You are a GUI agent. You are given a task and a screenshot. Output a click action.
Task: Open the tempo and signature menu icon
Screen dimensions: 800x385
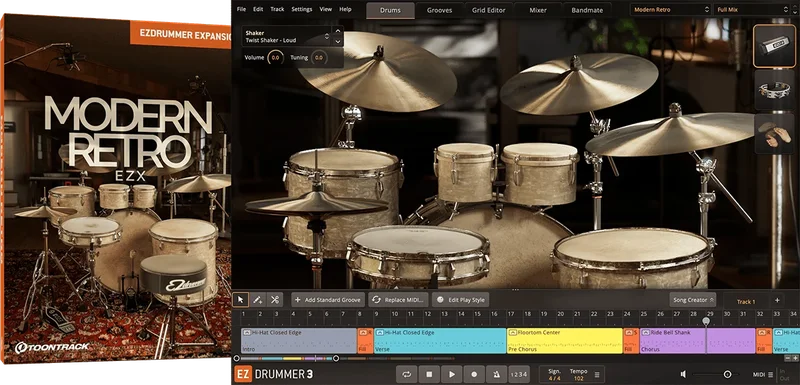coord(596,375)
